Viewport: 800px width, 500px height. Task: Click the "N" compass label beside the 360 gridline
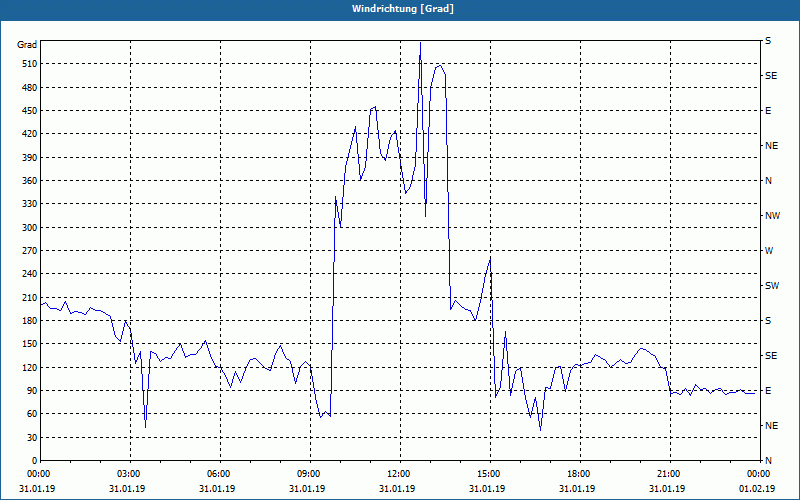(769, 181)
